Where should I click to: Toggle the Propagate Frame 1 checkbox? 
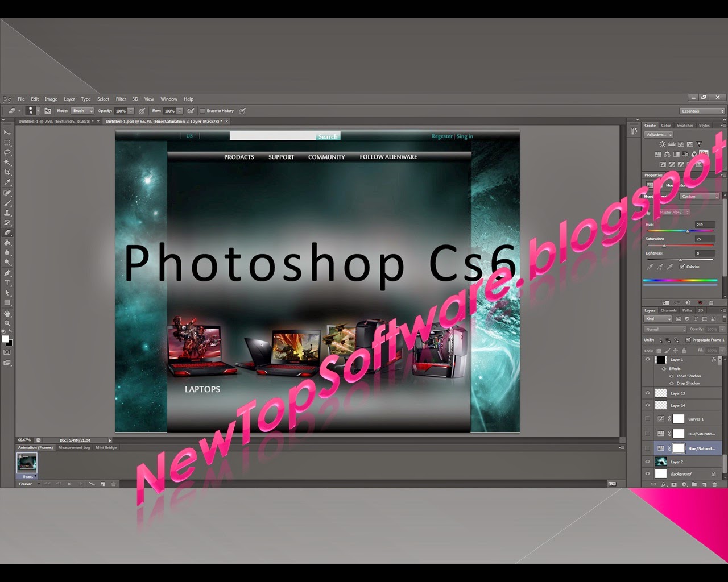(688, 340)
